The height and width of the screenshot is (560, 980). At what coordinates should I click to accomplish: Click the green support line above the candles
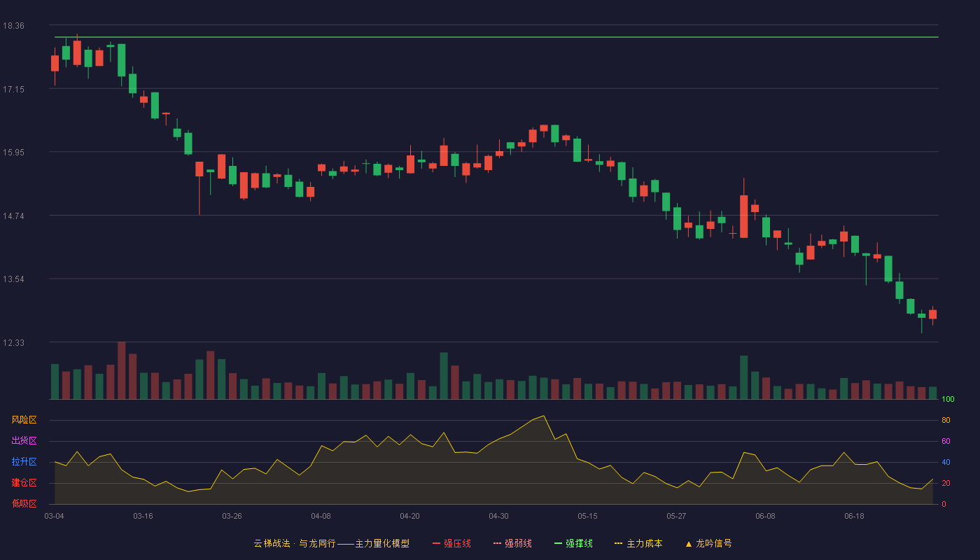click(x=496, y=37)
